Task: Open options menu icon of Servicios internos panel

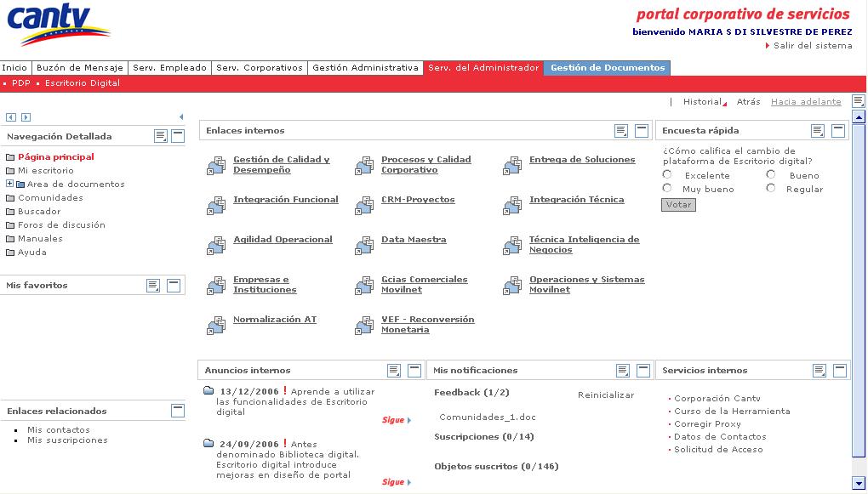Action: coord(819,371)
